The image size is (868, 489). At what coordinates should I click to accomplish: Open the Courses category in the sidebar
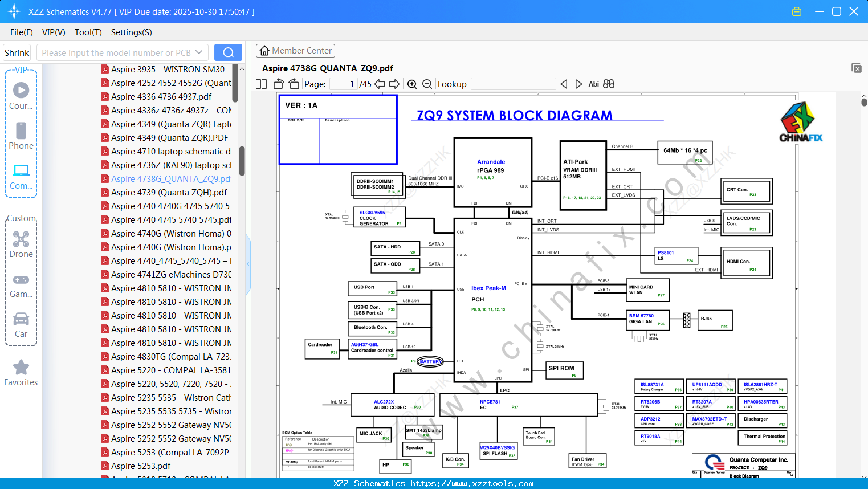point(21,96)
